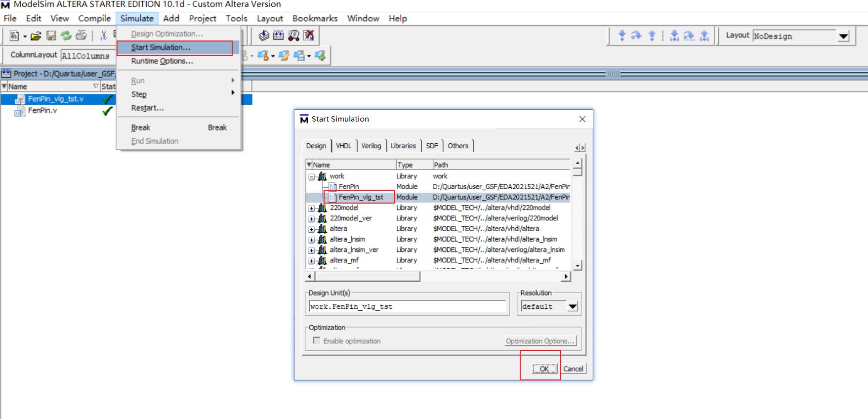Click the blue window icon with orange pencil
The height and width of the screenshot is (419, 868).
pos(284,55)
